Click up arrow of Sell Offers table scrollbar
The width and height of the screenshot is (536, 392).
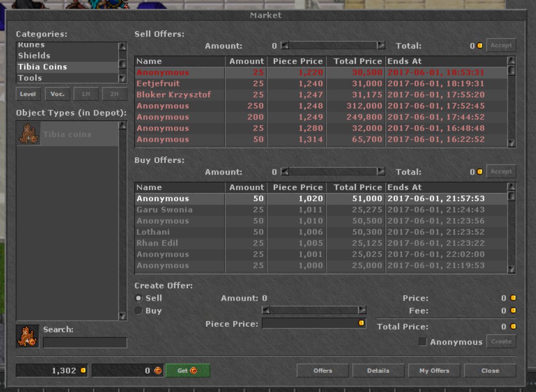click(x=511, y=61)
